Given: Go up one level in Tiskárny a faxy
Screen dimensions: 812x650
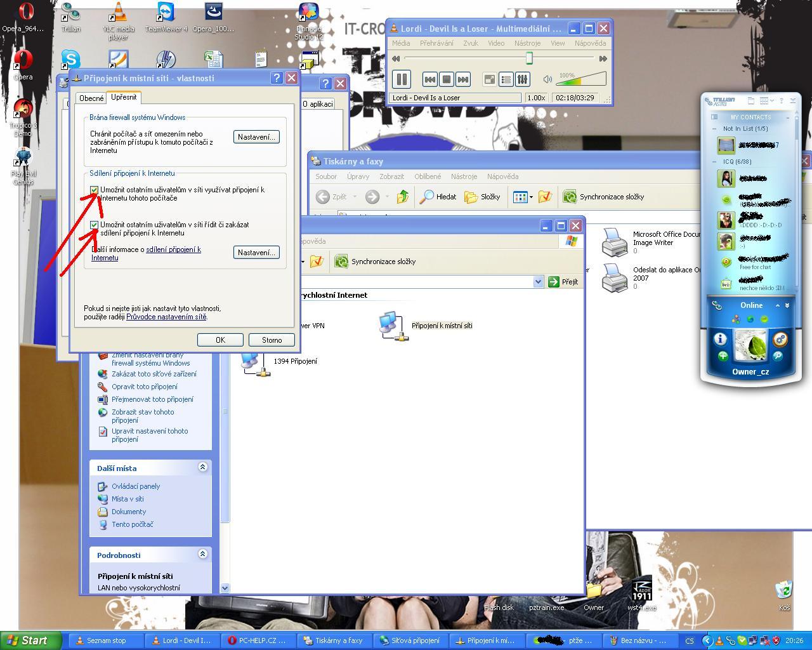Looking at the screenshot, I should (402, 197).
